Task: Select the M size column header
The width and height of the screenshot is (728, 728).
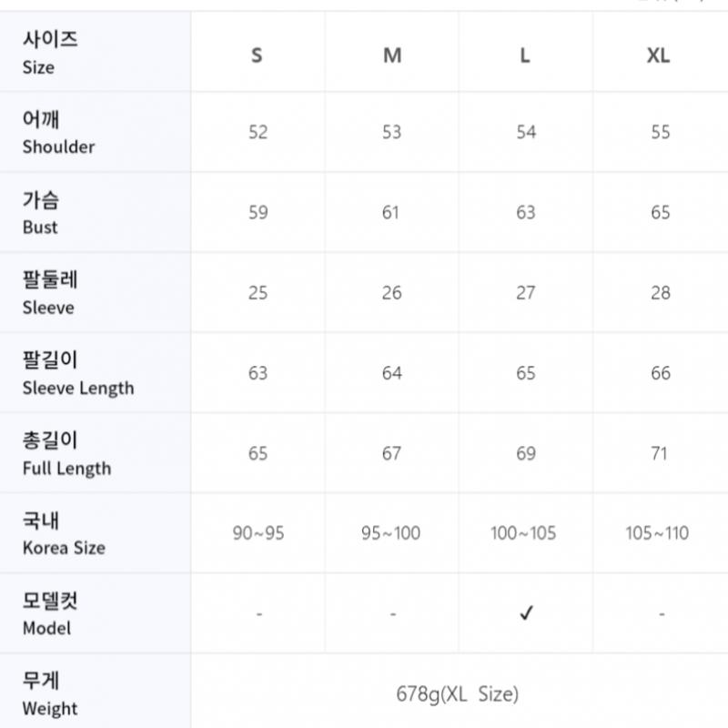Action: point(392,56)
